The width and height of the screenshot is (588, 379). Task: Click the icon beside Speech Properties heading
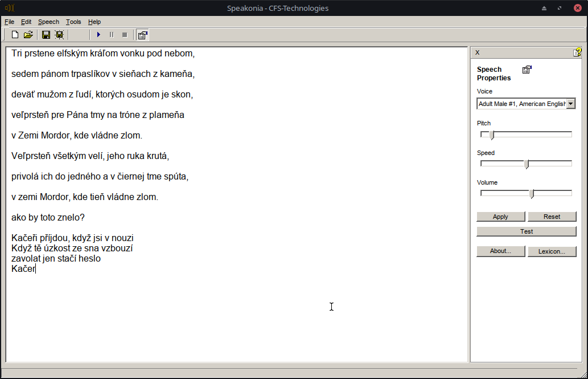(527, 70)
